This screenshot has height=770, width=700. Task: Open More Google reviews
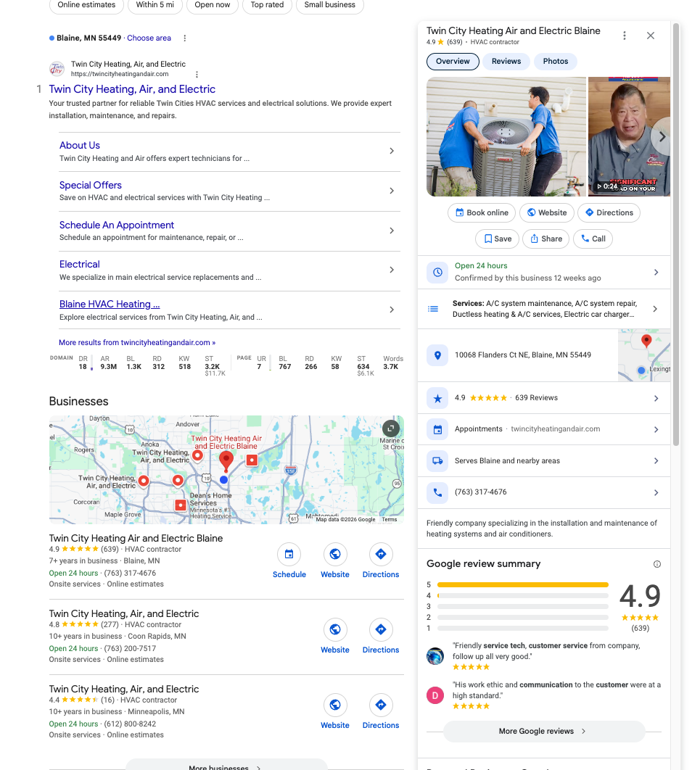click(x=544, y=731)
